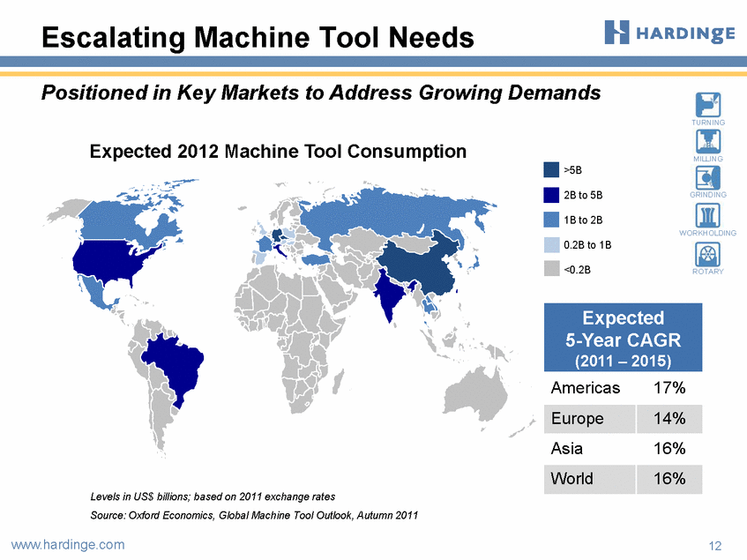Click Brazil on the map

pyautogui.click(x=176, y=364)
